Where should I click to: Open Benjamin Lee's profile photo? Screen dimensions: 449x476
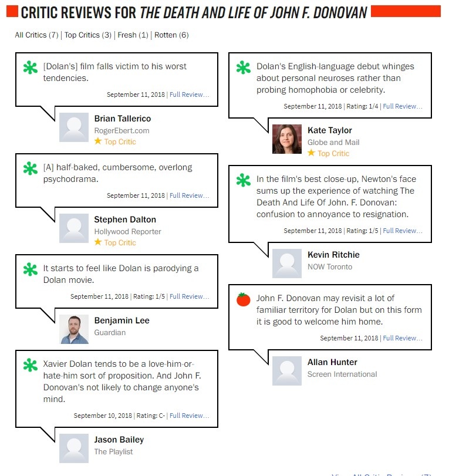[74, 329]
